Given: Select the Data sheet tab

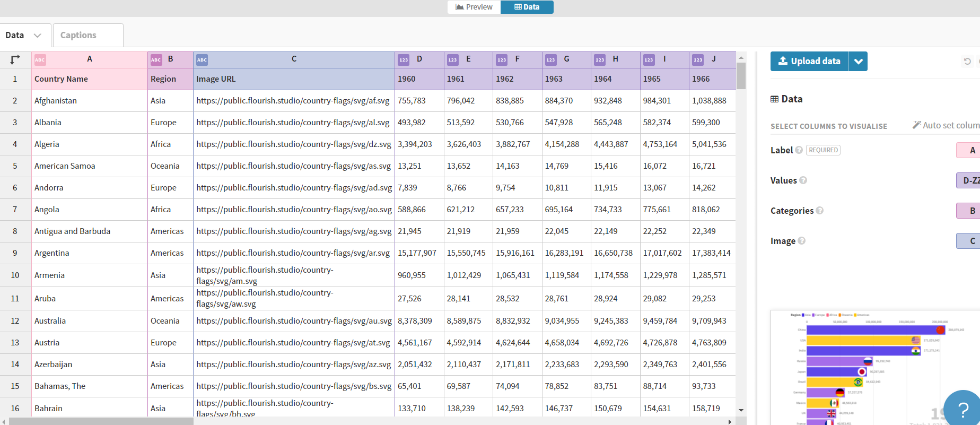Looking at the screenshot, I should coord(25,36).
